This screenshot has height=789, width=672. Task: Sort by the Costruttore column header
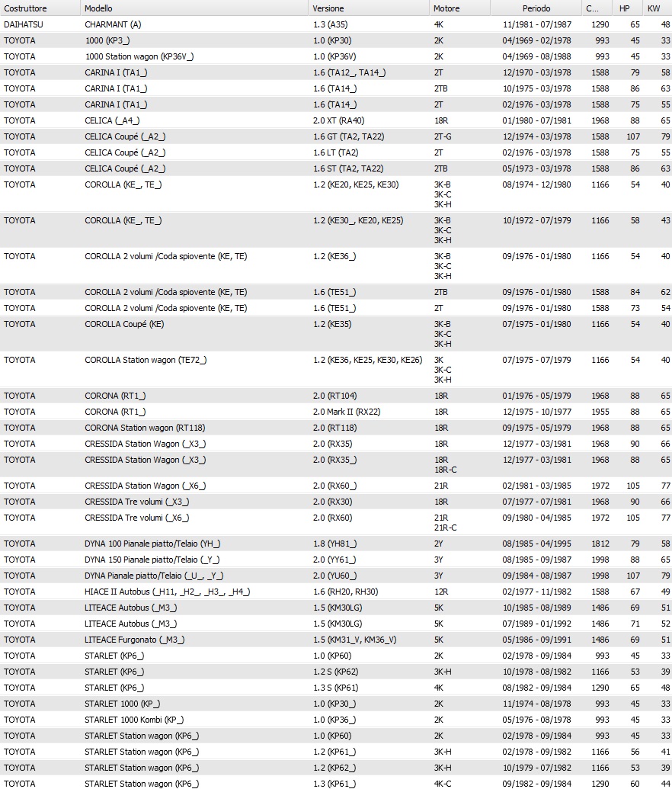(x=40, y=8)
